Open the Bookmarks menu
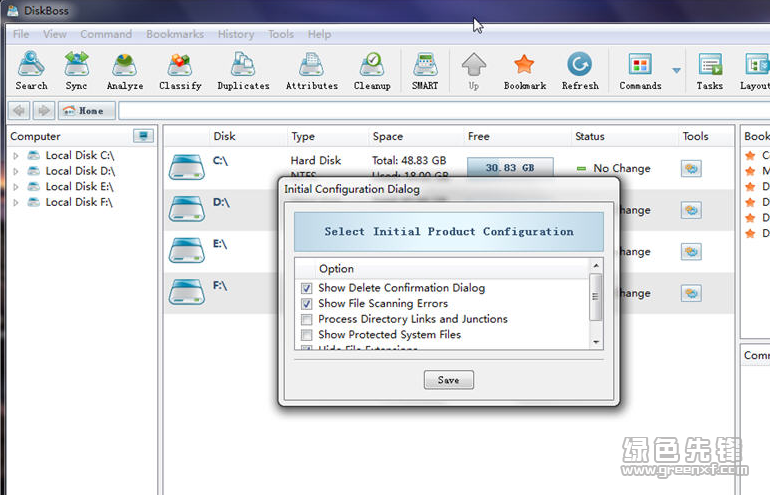The width and height of the screenshot is (770, 495). pyautogui.click(x=175, y=34)
